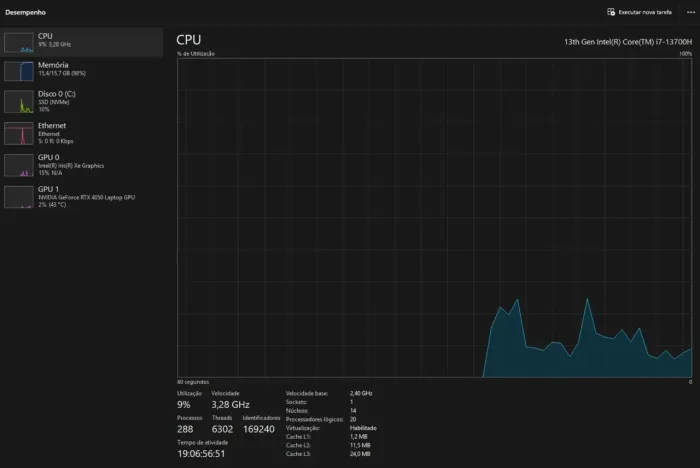This screenshot has width=700, height=468.
Task: Open Disco 0 (C:) performance entry
Action: (82, 101)
